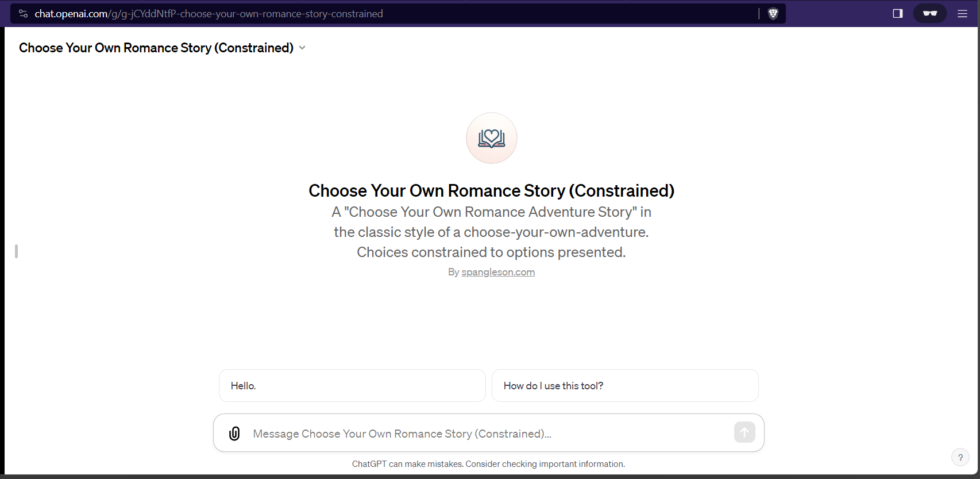The width and height of the screenshot is (980, 479).
Task: Focus the message input field
Action: coord(488,434)
